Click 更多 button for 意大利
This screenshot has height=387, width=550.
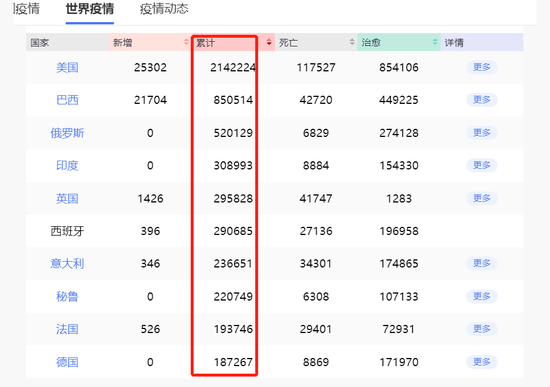[482, 263]
